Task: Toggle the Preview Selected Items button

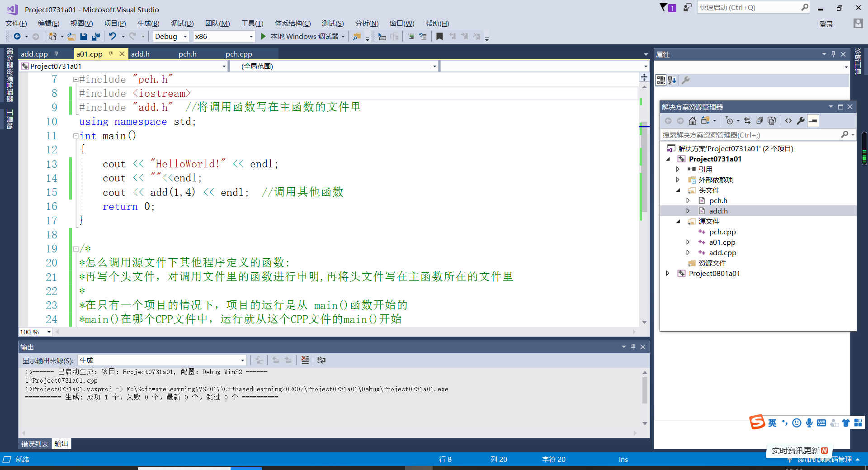Action: click(813, 120)
